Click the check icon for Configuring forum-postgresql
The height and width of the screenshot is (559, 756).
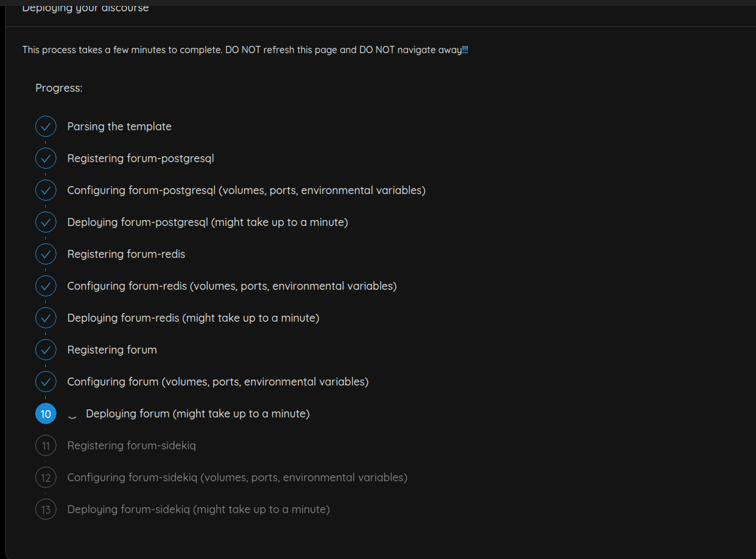tap(46, 190)
